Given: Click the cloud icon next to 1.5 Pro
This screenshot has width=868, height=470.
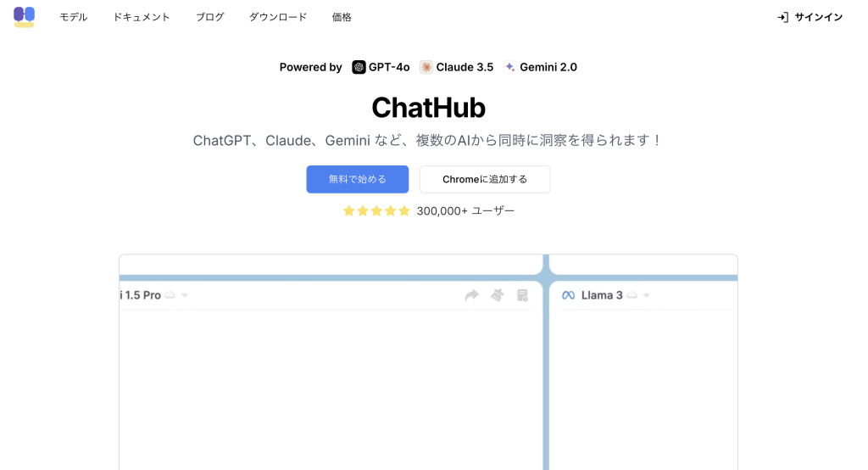Looking at the screenshot, I should tap(170, 295).
